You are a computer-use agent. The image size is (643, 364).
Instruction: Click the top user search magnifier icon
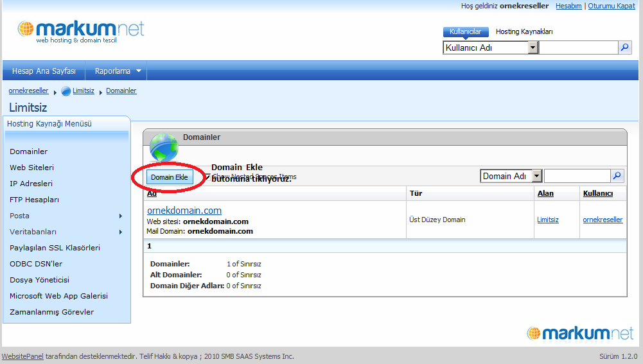[624, 48]
